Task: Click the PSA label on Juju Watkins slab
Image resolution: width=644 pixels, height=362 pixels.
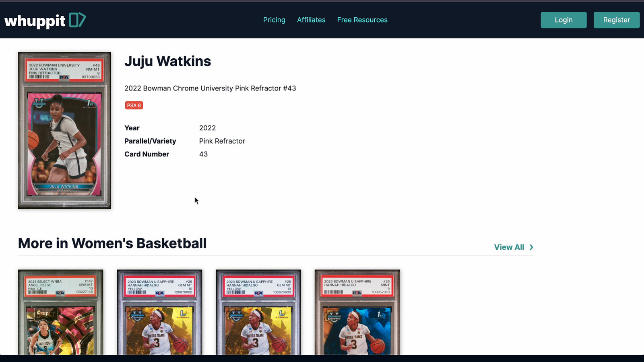Action: pos(64,71)
